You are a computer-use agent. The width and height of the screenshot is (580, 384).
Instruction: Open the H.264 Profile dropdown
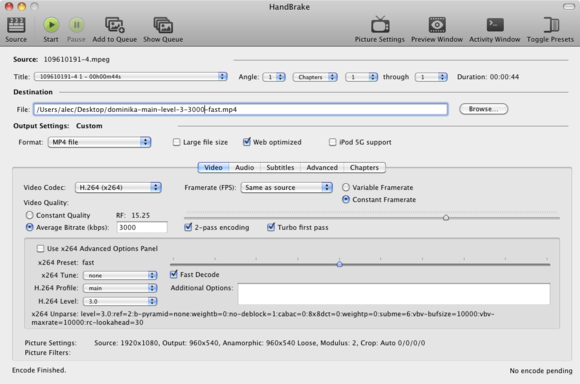[120, 288]
